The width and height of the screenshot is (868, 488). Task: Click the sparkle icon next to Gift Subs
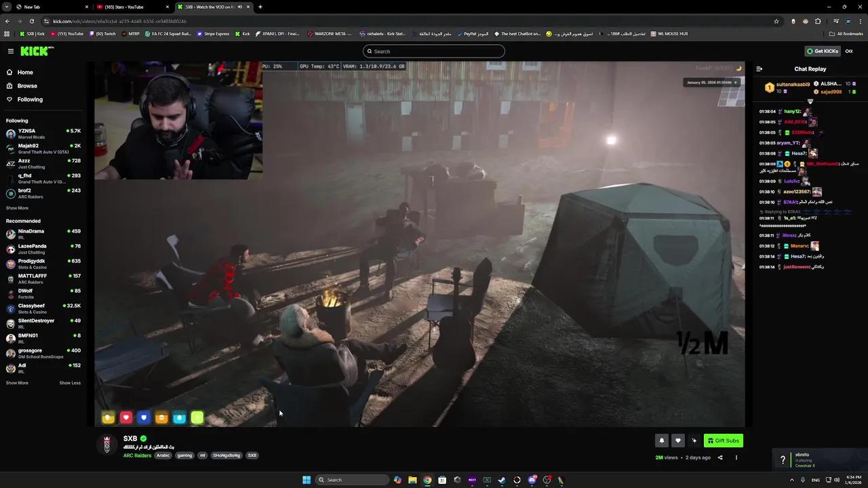[694, 441]
